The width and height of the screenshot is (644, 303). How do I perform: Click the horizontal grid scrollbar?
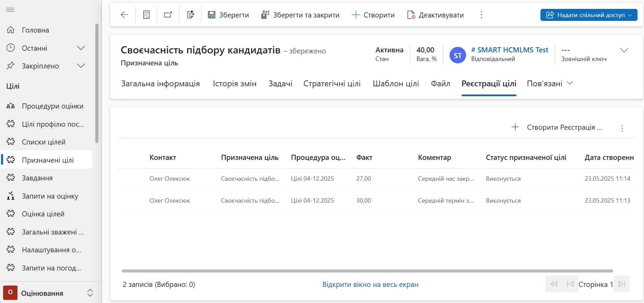(367, 271)
